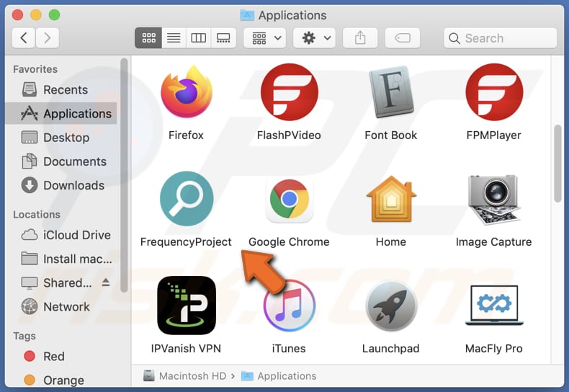569x392 pixels.
Task: Select the FPMPlayer app icon
Action: coord(494,92)
